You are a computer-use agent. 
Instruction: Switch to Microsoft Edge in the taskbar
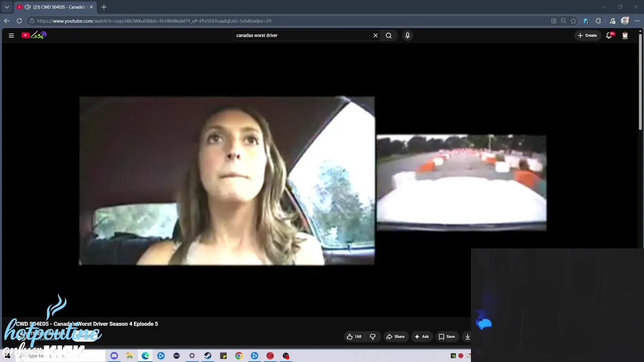(x=145, y=356)
